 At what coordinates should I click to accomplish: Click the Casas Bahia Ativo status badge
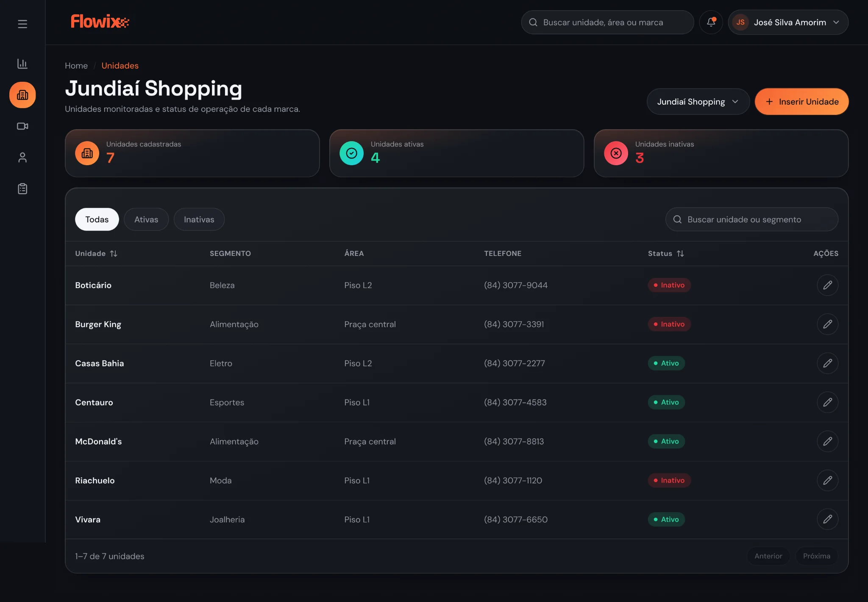(666, 363)
